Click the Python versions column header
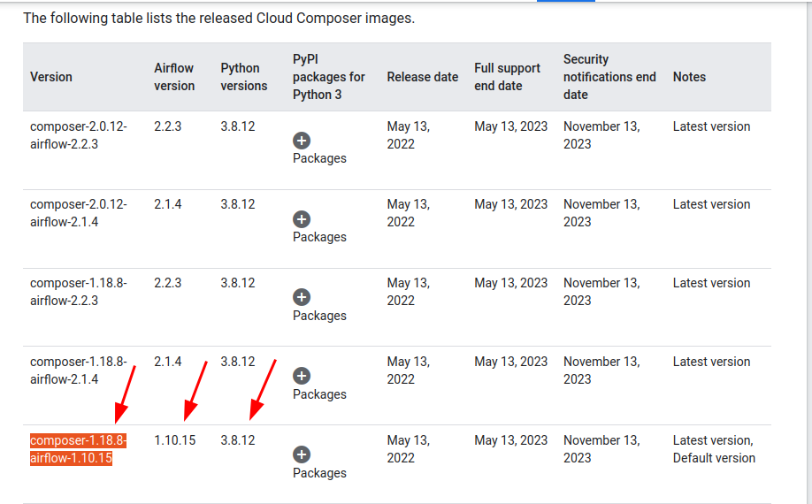 (244, 77)
